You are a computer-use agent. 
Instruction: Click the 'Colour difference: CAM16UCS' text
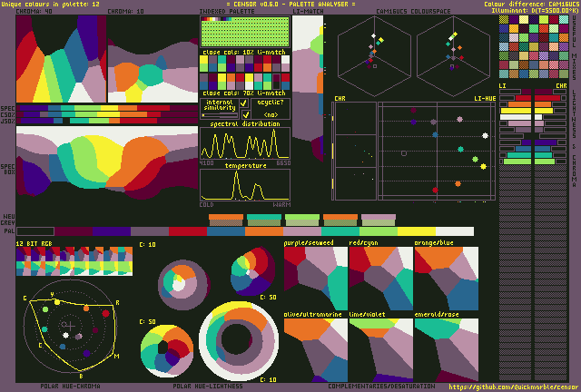click(x=531, y=4)
